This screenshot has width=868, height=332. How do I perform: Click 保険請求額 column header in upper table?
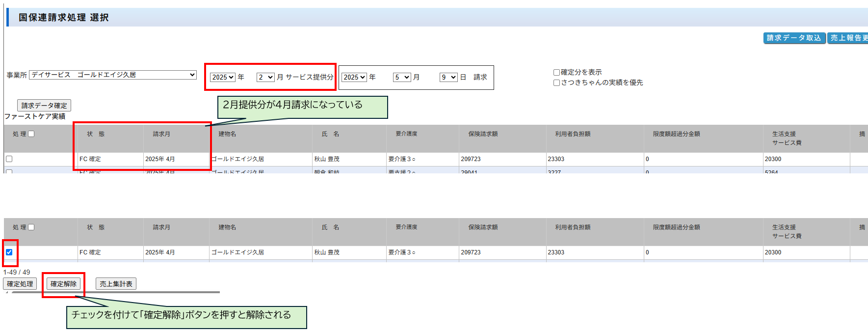[x=483, y=134]
